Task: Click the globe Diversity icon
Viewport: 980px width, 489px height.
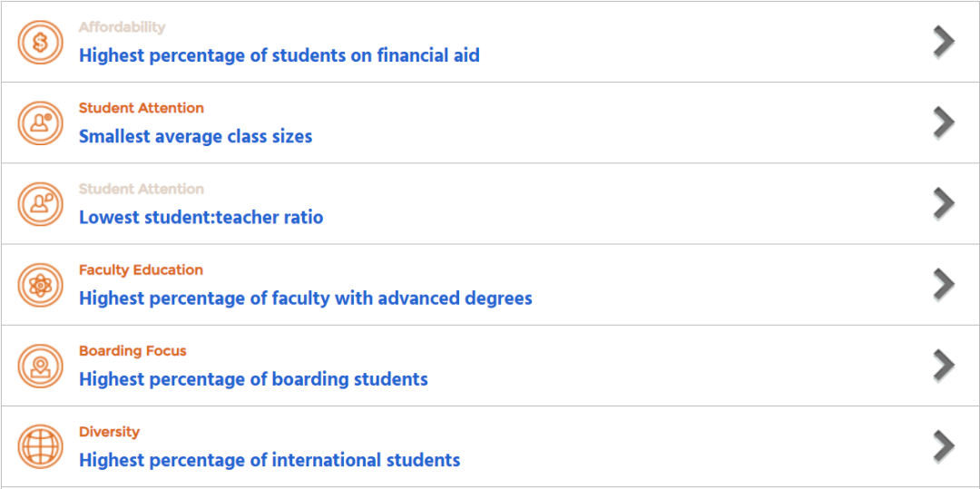Action: click(41, 446)
